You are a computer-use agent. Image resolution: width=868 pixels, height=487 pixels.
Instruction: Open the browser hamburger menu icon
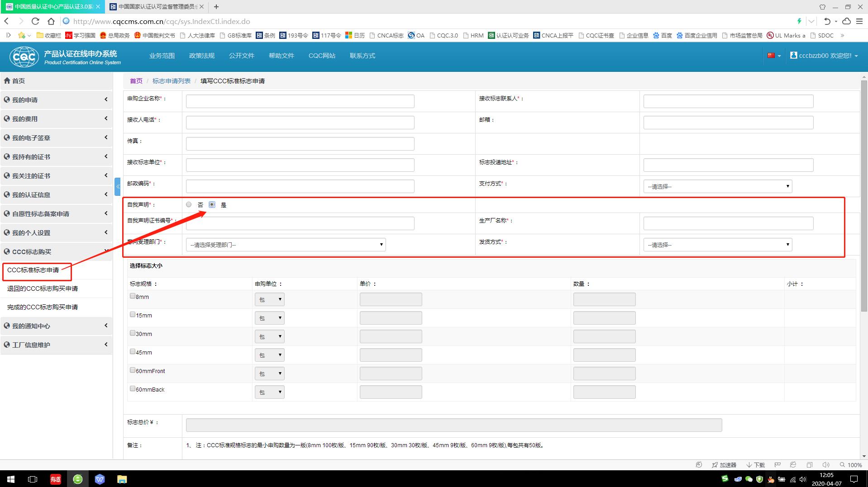(x=859, y=21)
